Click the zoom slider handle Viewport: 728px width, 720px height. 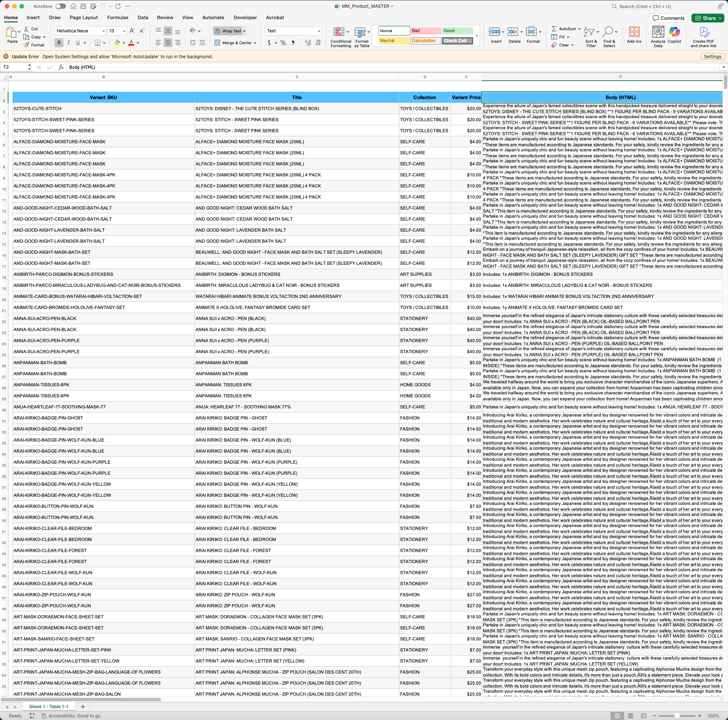coord(677,716)
